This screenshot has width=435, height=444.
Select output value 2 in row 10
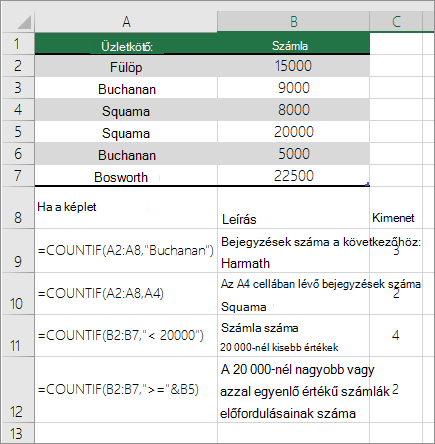pyautogui.click(x=396, y=294)
